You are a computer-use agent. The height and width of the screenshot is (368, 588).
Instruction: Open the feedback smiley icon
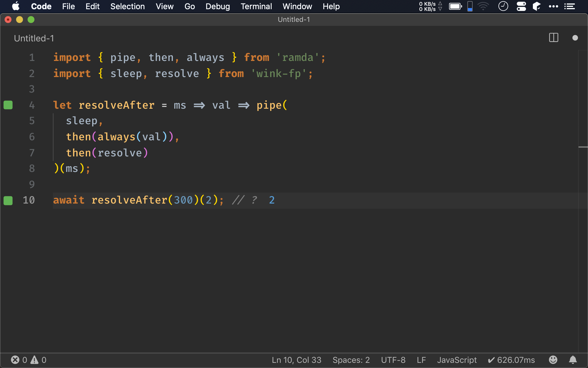(553, 360)
